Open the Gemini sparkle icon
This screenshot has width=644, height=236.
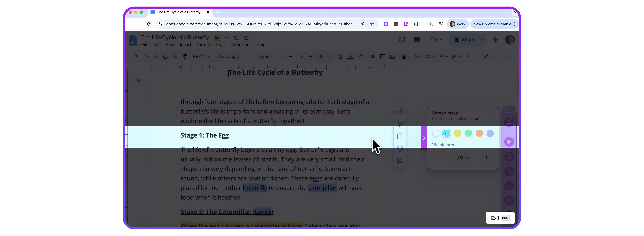[x=495, y=40]
